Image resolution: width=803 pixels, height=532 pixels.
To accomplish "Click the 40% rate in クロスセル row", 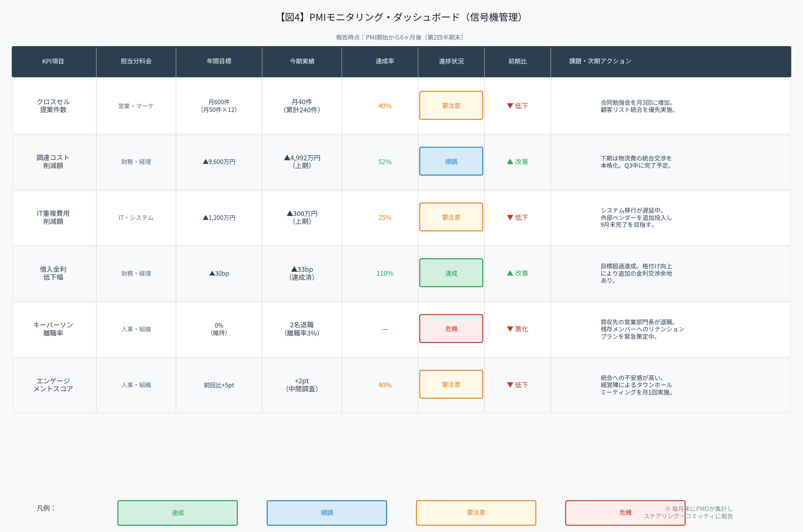I will pos(385,106).
